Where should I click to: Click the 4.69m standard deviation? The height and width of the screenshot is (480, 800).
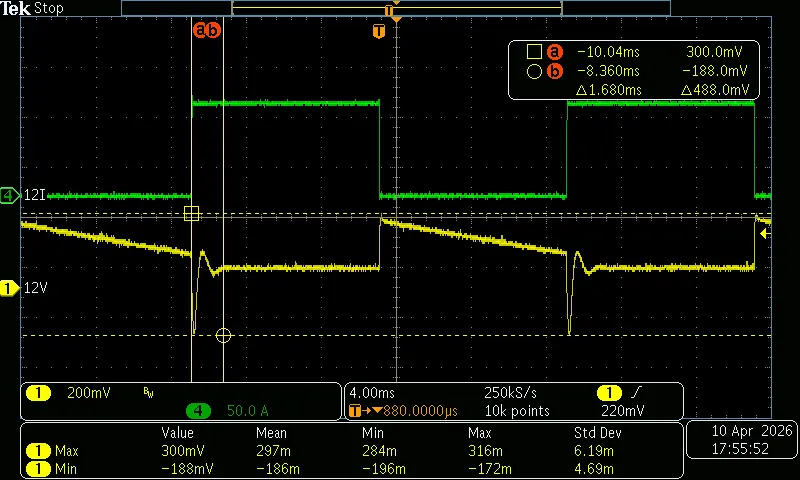(594, 468)
